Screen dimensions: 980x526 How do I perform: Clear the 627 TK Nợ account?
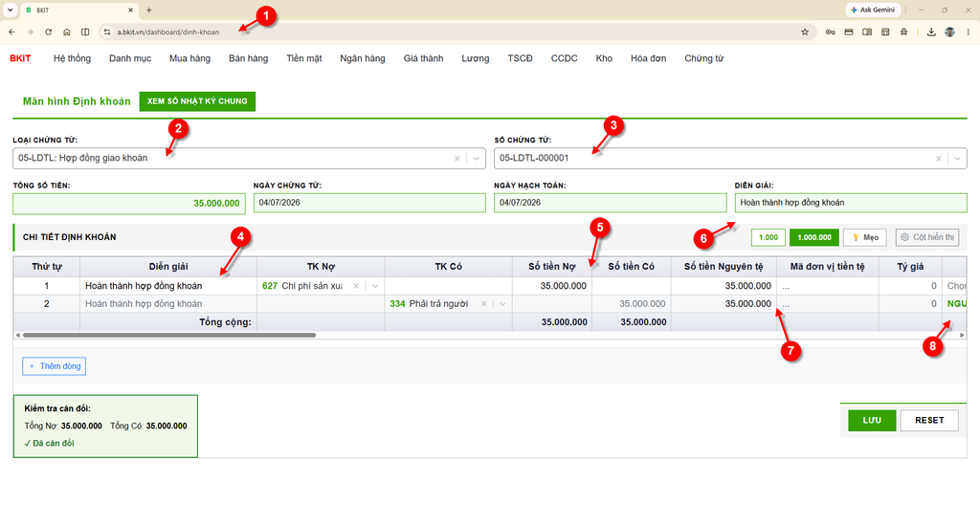pos(356,286)
